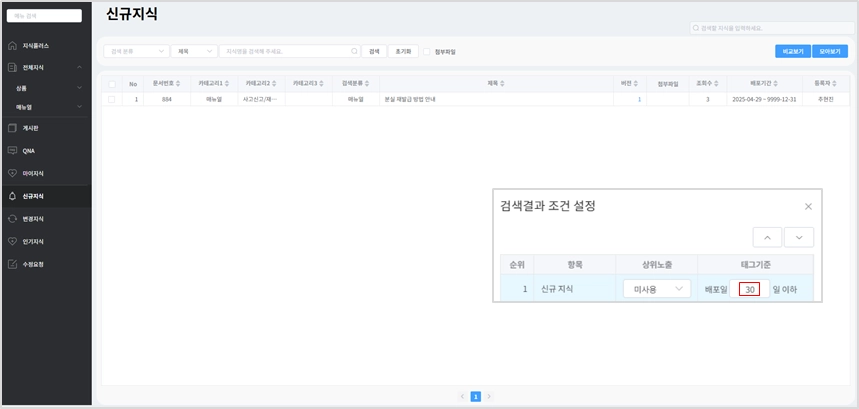Select the 신규 지식 row in dialog
The image size is (859, 409).
click(657, 289)
